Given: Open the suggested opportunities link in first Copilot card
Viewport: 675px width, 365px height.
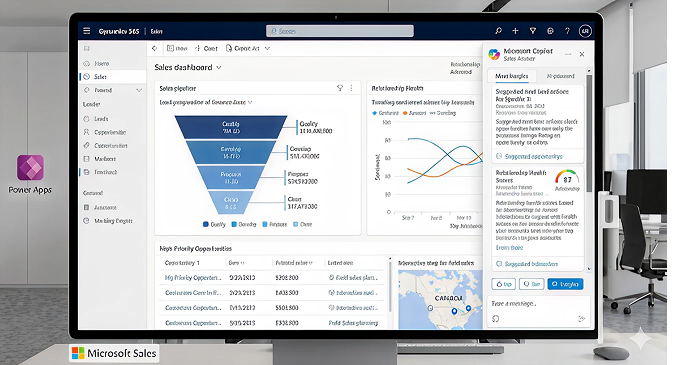Looking at the screenshot, I should coord(533,157).
